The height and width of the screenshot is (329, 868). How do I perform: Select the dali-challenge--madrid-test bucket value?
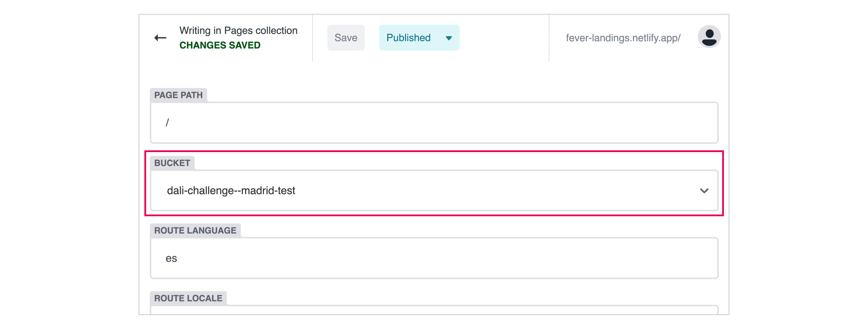[231, 191]
